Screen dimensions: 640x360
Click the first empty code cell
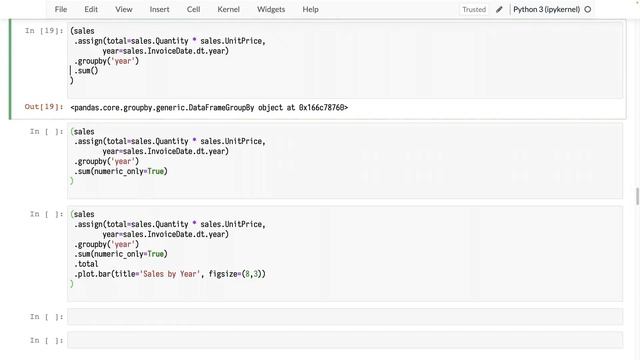pos(345,317)
